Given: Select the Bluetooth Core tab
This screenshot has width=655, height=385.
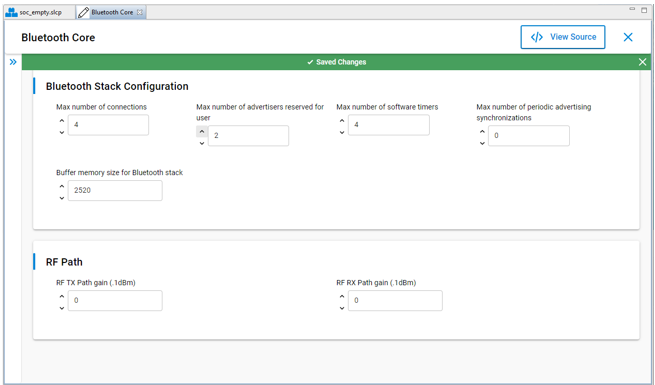Looking at the screenshot, I should 112,13.
